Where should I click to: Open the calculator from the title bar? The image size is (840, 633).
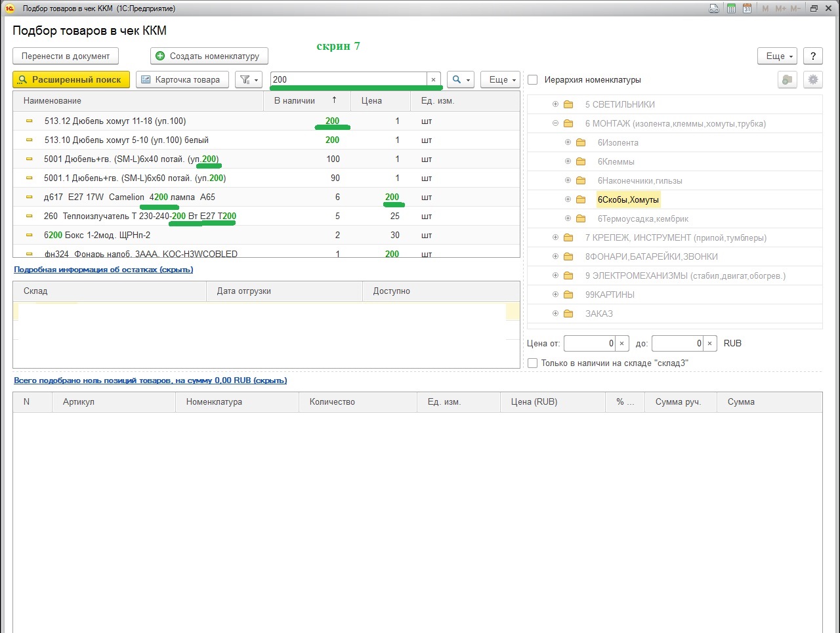pos(731,9)
